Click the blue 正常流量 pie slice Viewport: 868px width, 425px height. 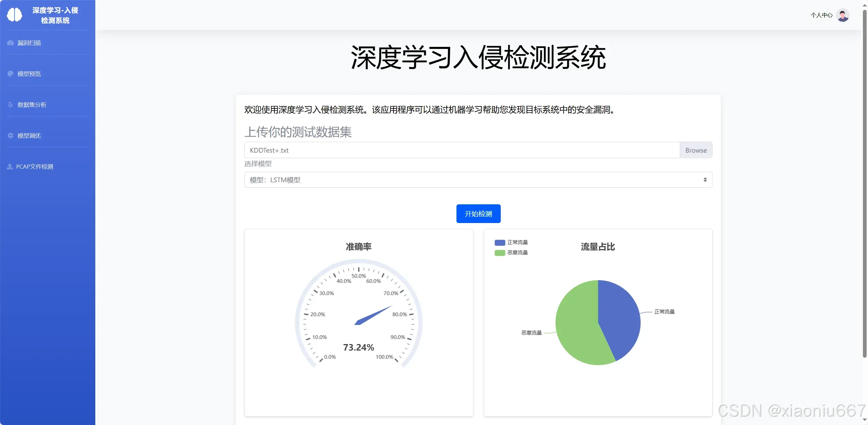tap(620, 316)
